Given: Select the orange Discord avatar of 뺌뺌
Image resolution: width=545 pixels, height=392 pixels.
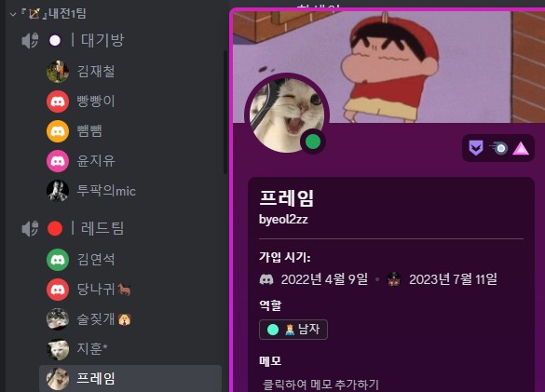Looking at the screenshot, I should pos(58,131).
